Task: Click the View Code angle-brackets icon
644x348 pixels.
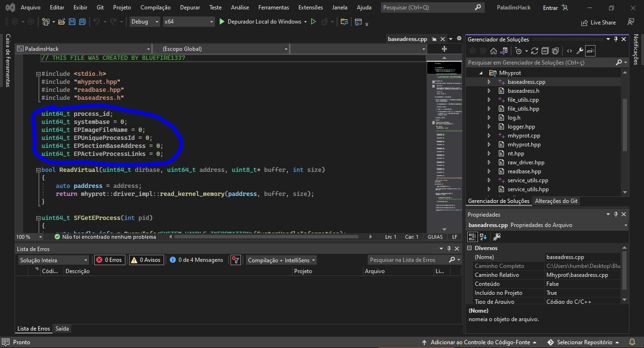Action: pos(570,51)
